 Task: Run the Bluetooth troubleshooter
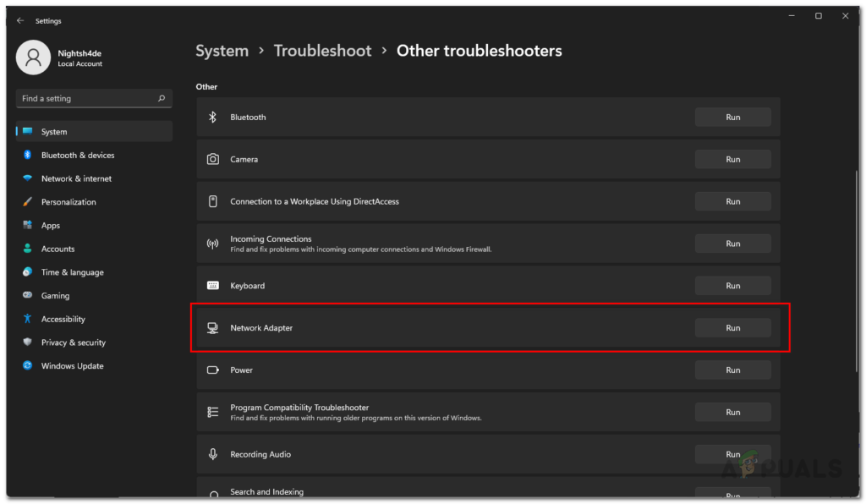(x=732, y=118)
